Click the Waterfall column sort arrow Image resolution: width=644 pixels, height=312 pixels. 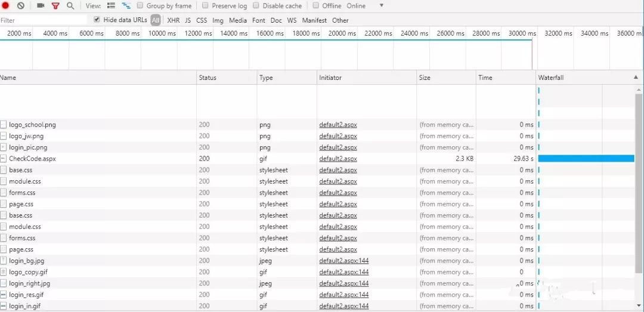[635, 78]
